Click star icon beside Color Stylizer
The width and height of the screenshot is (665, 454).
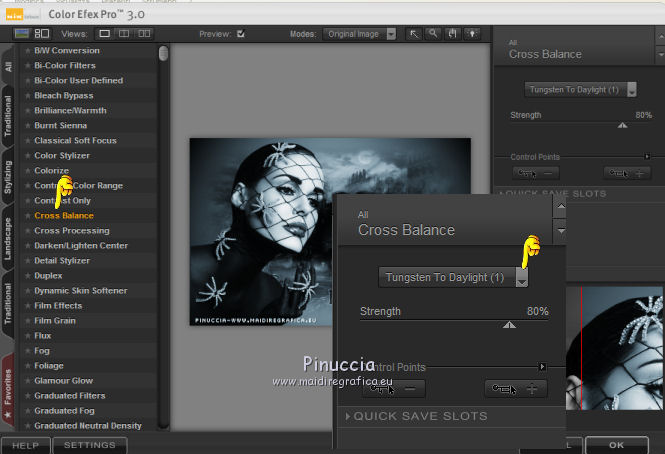[28, 155]
